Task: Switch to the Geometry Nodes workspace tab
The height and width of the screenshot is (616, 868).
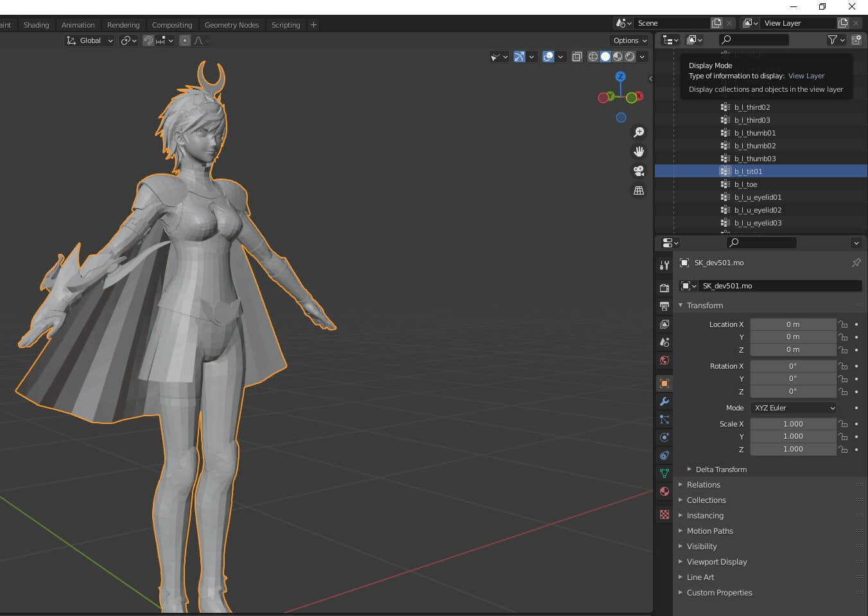Action: (x=232, y=25)
